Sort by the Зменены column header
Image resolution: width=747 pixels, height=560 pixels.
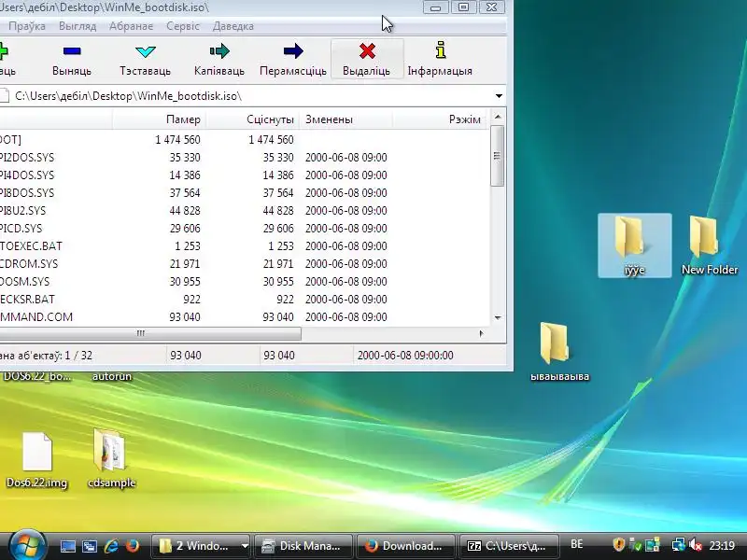click(345, 119)
